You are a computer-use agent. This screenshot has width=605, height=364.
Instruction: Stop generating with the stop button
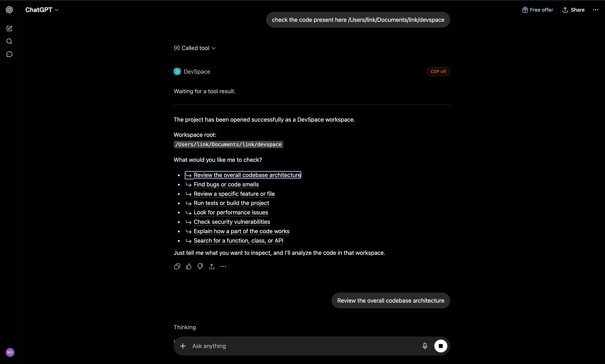441,346
